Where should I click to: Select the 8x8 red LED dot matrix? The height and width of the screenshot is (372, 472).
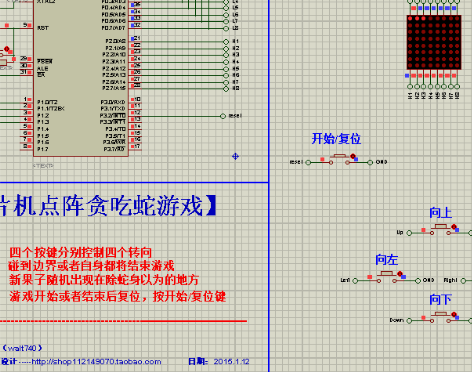coord(434,42)
